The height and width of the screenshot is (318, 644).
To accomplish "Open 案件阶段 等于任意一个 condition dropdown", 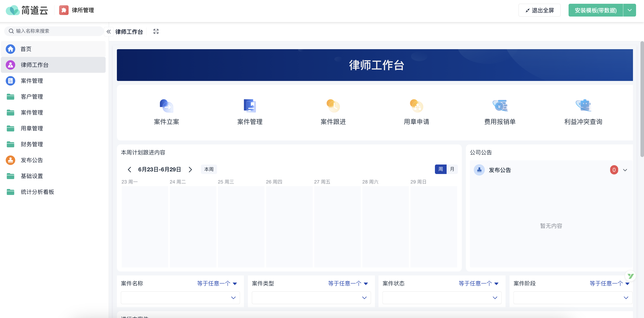I will tap(610, 284).
